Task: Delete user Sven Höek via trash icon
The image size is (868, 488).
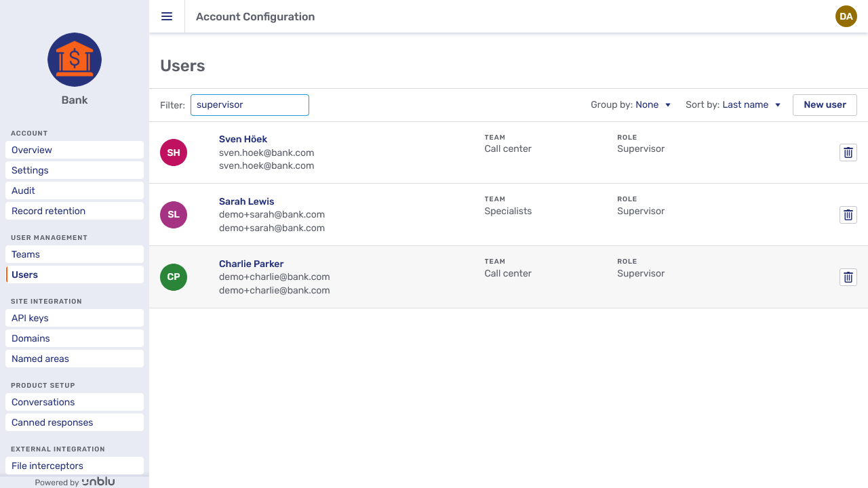Action: pyautogui.click(x=848, y=152)
